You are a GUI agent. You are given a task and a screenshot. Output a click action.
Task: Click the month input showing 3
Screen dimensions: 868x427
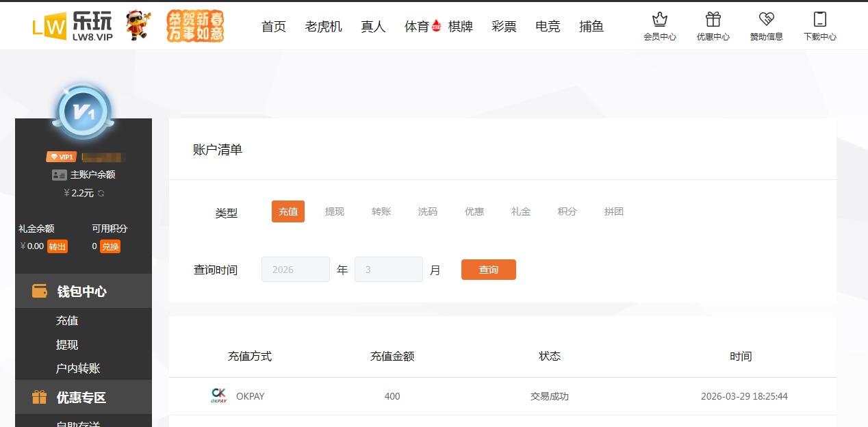pyautogui.click(x=389, y=269)
